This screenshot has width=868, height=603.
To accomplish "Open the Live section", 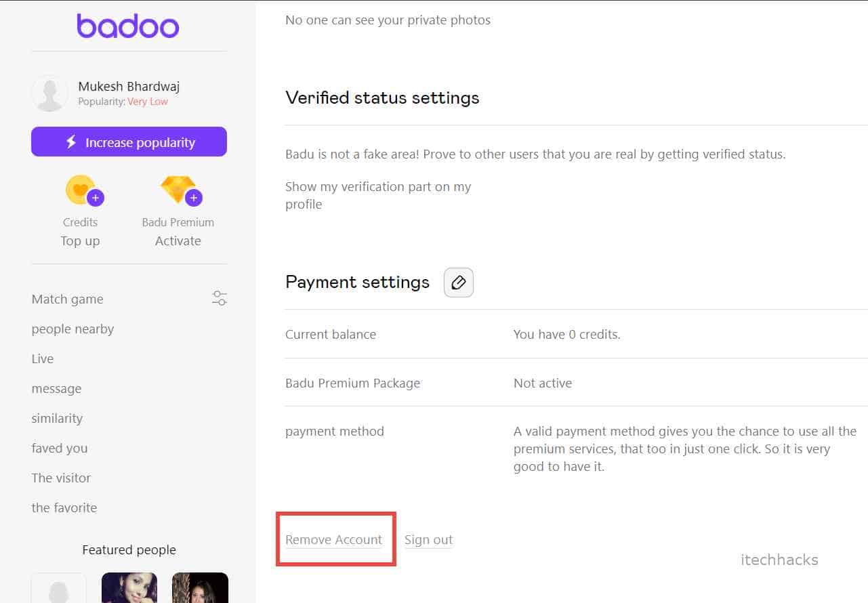I will (x=43, y=358).
